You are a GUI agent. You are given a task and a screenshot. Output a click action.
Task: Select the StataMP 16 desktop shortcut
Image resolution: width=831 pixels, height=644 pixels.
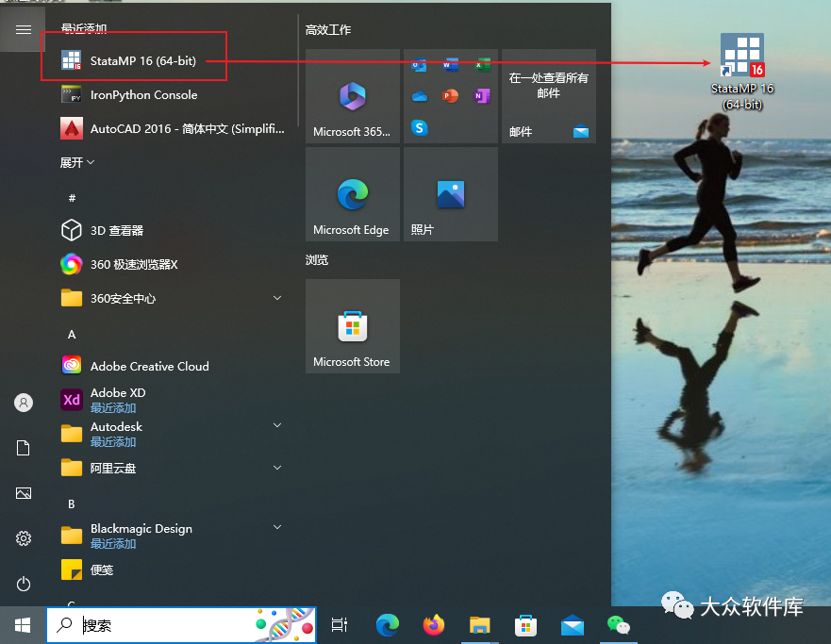742,72
